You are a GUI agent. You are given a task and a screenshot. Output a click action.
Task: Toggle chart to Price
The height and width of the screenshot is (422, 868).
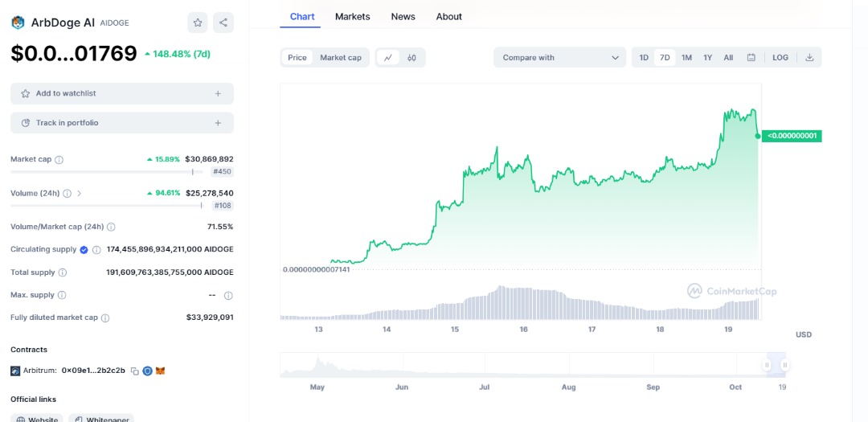(x=297, y=58)
